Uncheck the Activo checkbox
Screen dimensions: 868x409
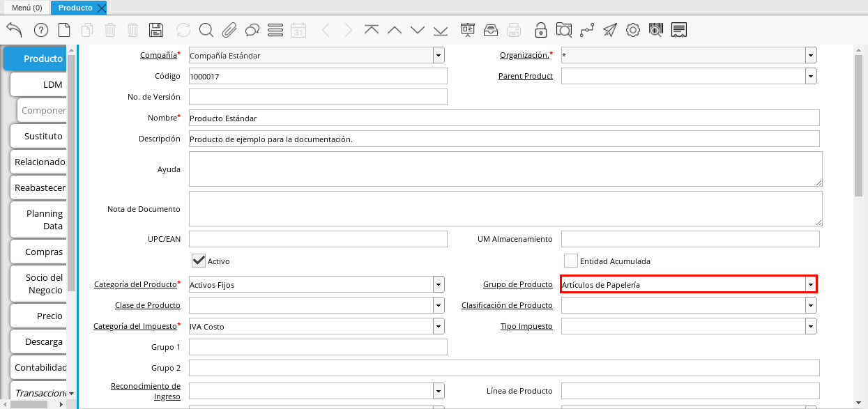click(x=199, y=261)
